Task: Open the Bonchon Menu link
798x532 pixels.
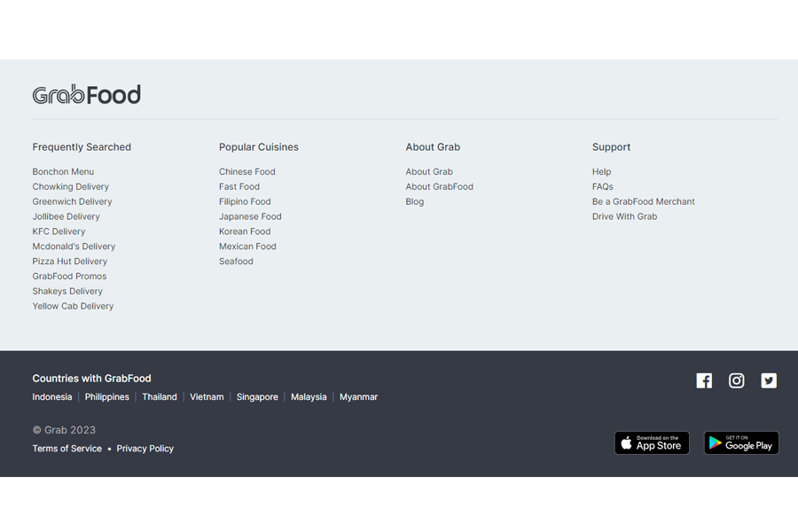Action: point(63,172)
